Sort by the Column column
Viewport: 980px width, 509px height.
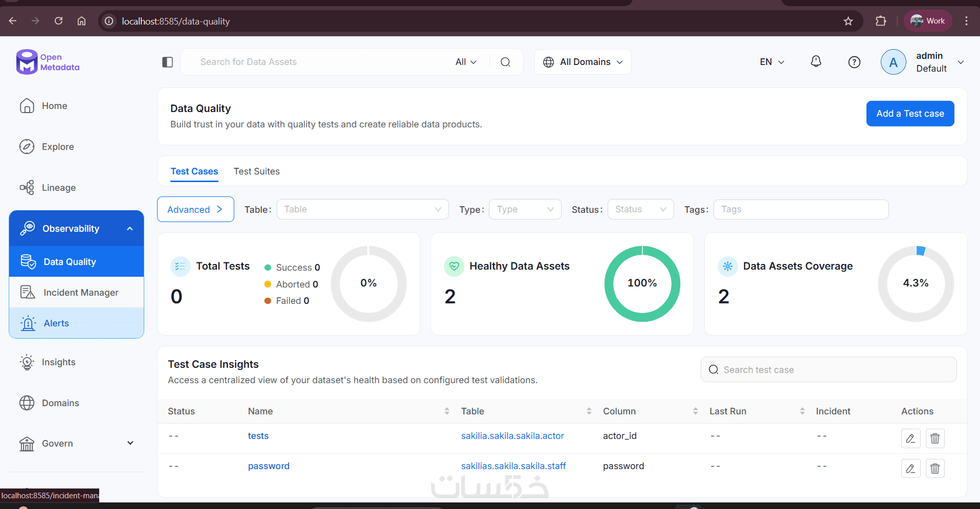[695, 411]
